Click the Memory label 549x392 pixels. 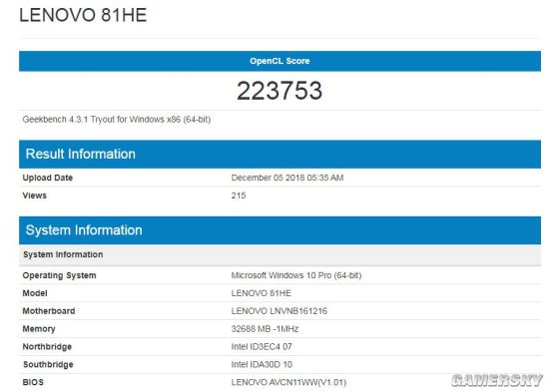point(39,329)
